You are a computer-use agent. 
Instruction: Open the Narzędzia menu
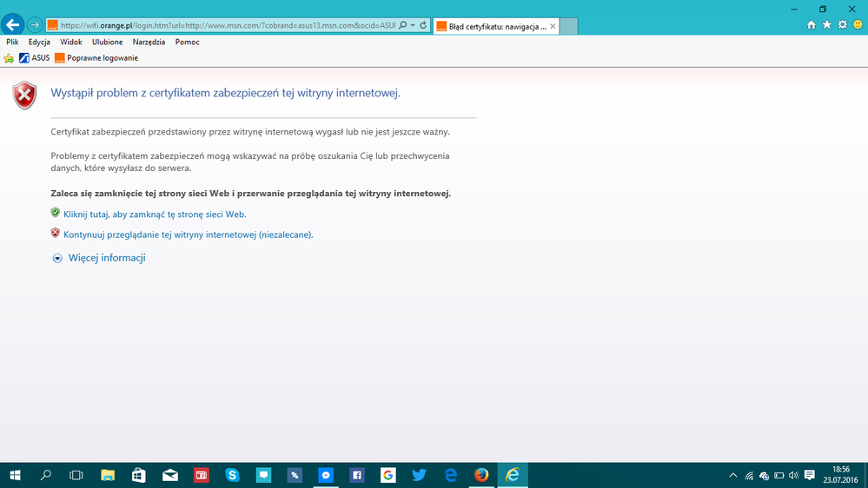(149, 42)
